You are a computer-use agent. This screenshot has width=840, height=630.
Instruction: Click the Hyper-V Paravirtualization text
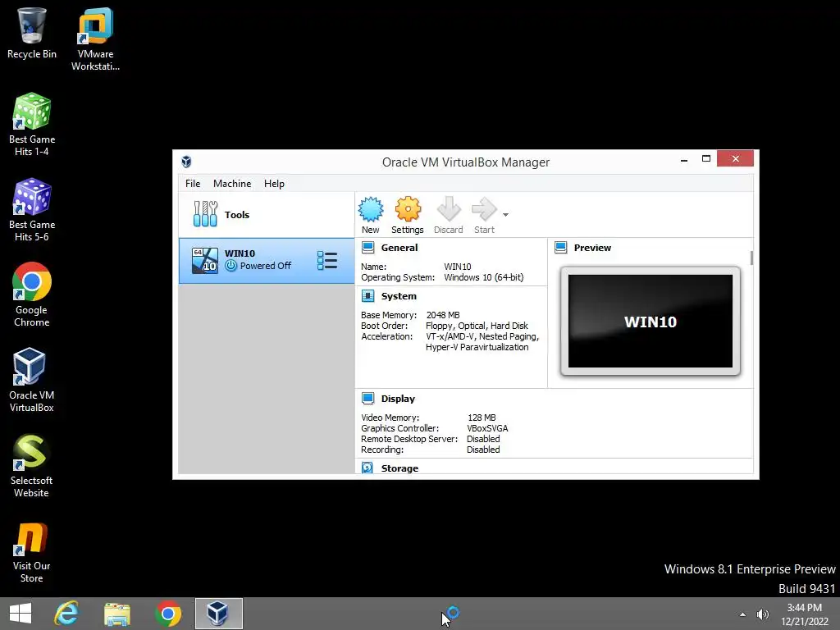pyautogui.click(x=477, y=347)
